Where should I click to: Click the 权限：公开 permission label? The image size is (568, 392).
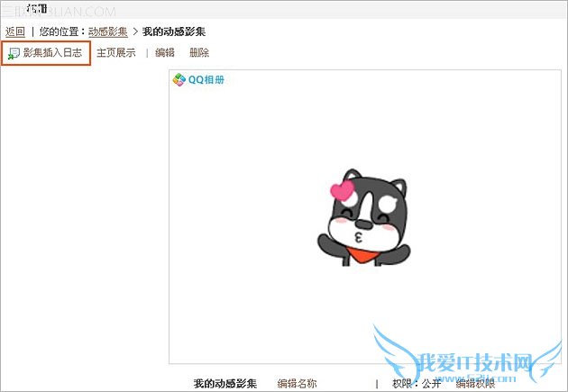417,383
